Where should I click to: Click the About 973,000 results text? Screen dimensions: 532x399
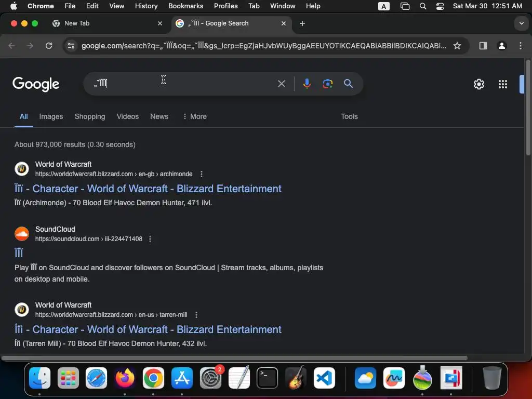(x=75, y=144)
